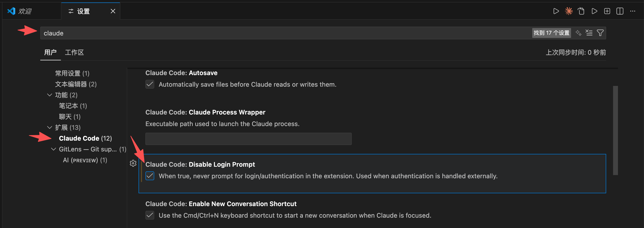This screenshot has height=228, width=644.
Task: Uncheck the Autosave checkbox
Action: [150, 84]
